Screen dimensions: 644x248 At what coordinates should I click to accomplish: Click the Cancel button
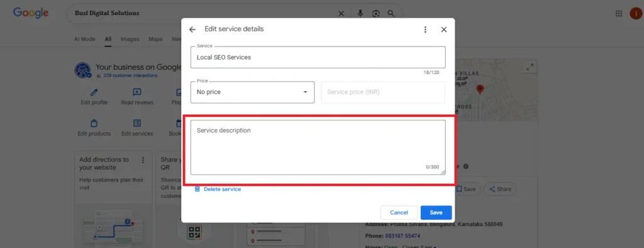click(x=399, y=212)
